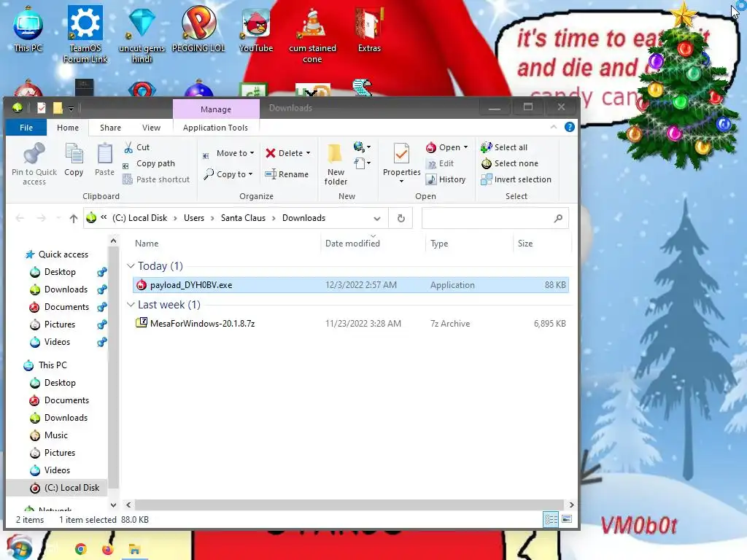Open Chrome from the taskbar
Image resolution: width=747 pixels, height=560 pixels.
click(x=81, y=550)
